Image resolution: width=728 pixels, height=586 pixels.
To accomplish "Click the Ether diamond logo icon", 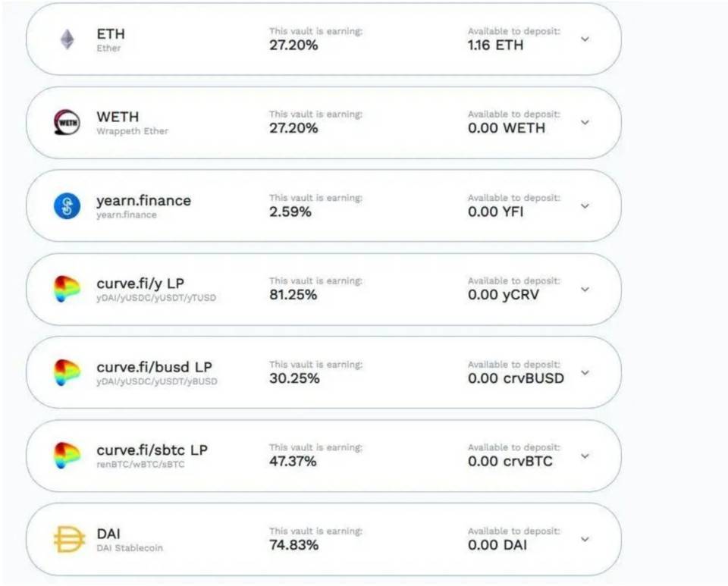I will (67, 39).
